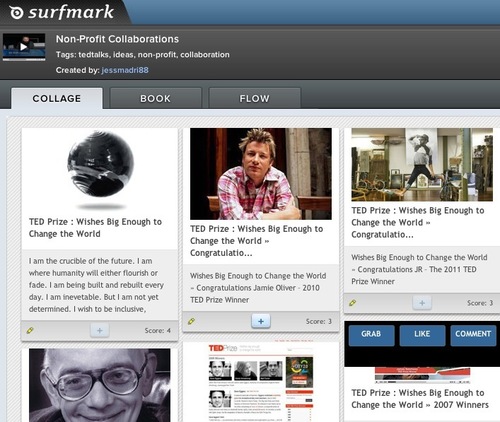Open the elderly man with glasses photo
Screen dimensions: 500x422
pos(100,385)
